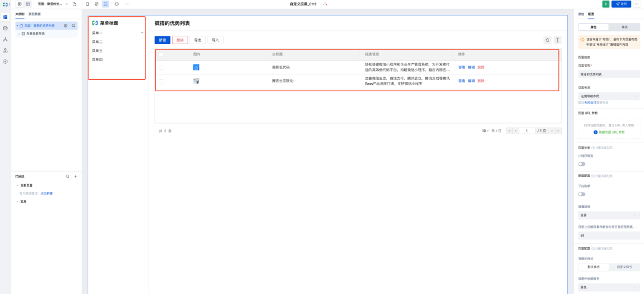Switch to mobile phone preview icon
Screen dimensions: 644x294
tap(88, 4)
